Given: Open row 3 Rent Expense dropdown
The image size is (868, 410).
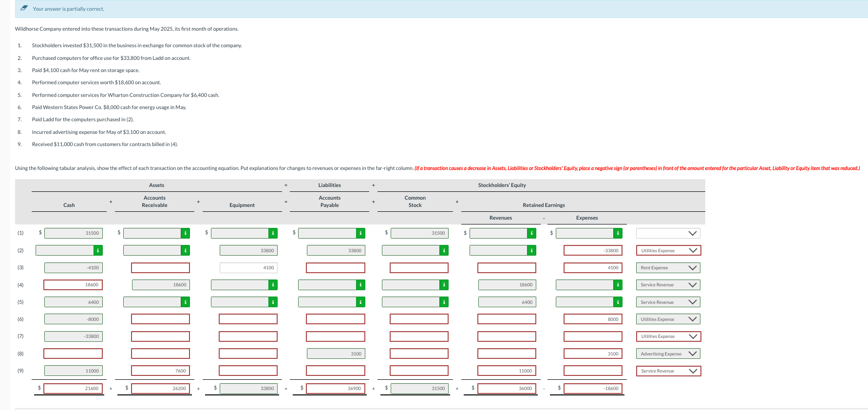Looking at the screenshot, I should (x=668, y=268).
